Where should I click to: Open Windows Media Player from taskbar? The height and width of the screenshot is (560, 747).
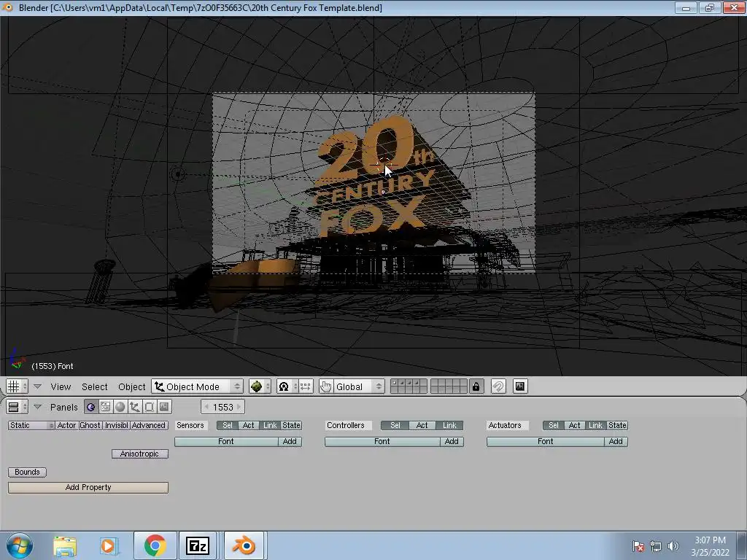pos(109,545)
